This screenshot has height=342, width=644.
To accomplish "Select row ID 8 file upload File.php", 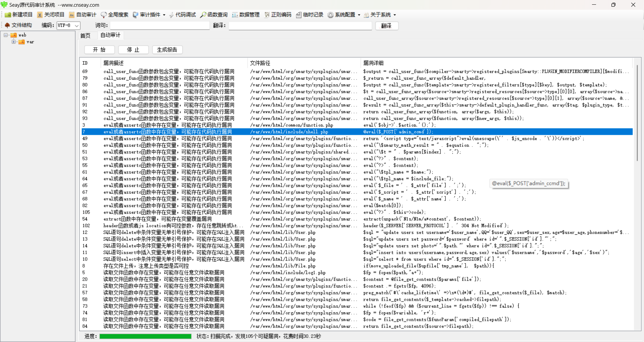I will click(357, 266).
